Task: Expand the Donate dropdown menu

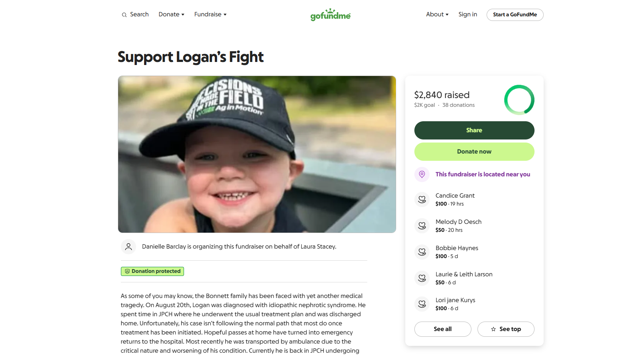Action: (x=171, y=14)
